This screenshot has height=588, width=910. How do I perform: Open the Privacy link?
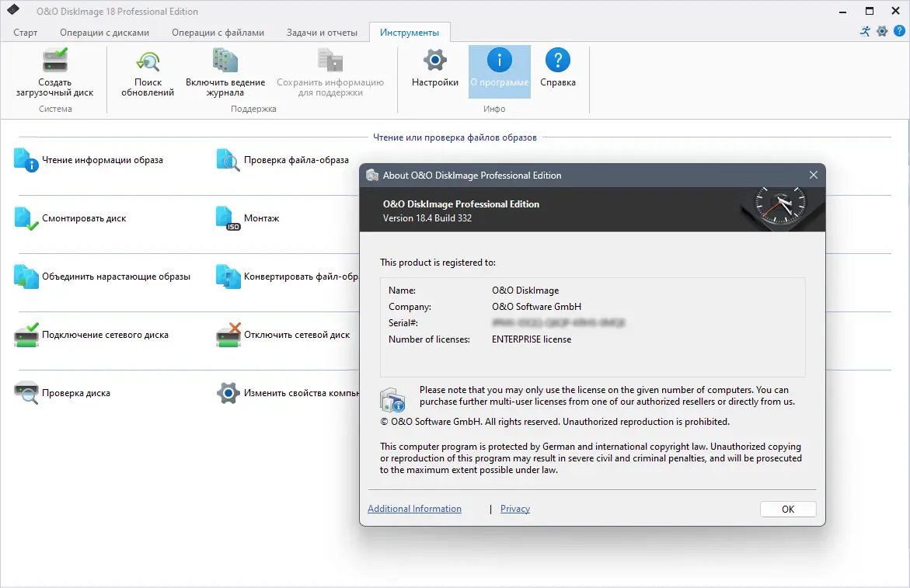pyautogui.click(x=514, y=509)
